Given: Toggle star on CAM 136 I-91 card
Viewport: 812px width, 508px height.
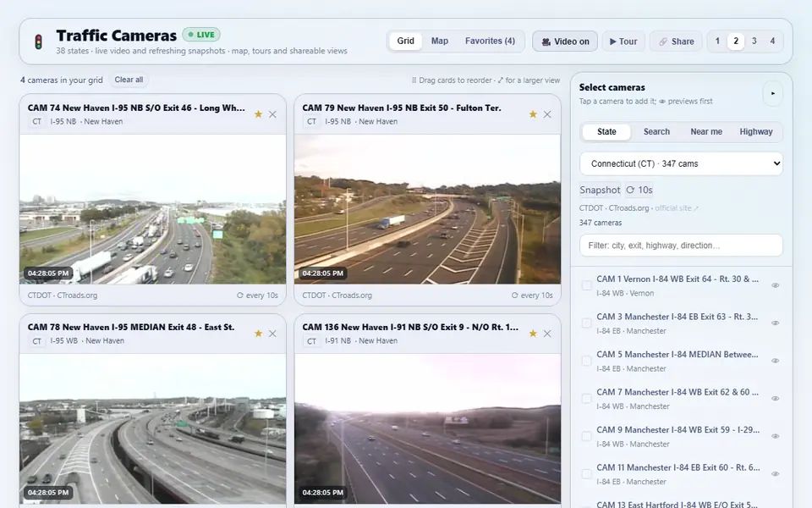Looking at the screenshot, I should pyautogui.click(x=533, y=334).
